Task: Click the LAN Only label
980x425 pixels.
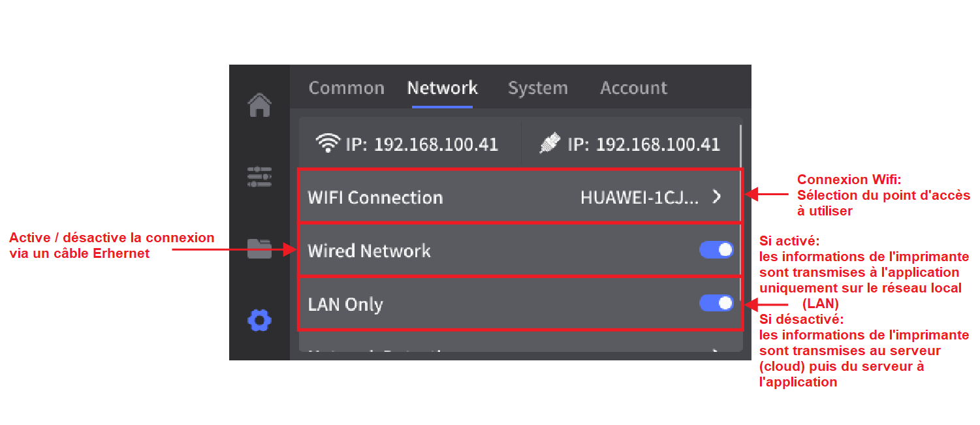Action: click(345, 304)
